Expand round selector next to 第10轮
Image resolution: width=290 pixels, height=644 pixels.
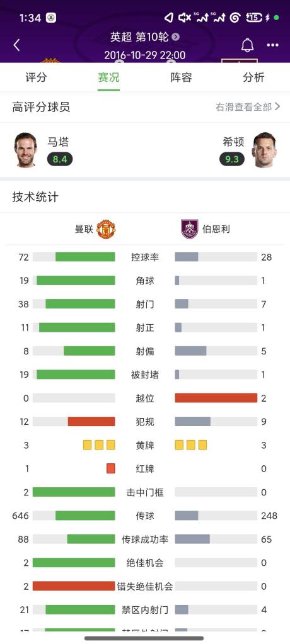click(176, 37)
